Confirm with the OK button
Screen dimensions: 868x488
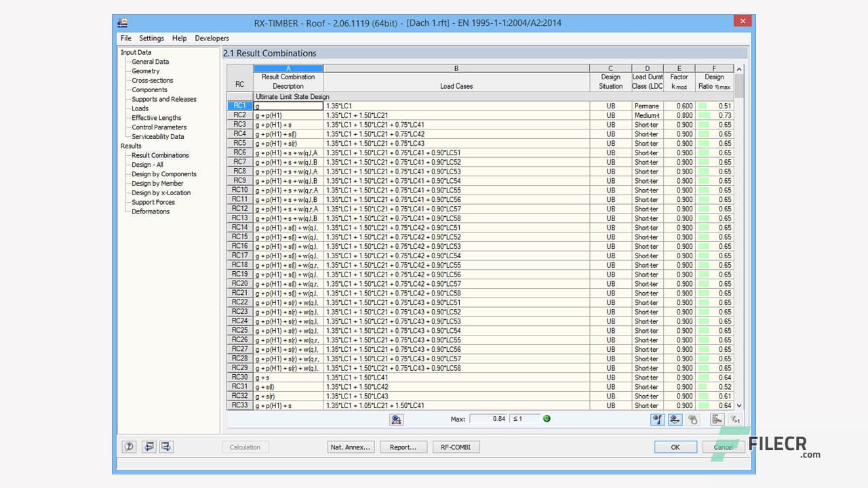675,447
